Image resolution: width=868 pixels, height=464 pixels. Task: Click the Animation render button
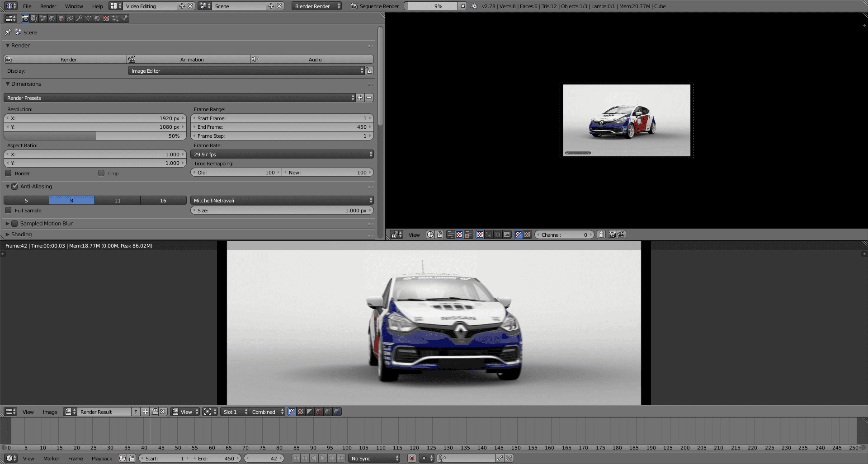(189, 59)
